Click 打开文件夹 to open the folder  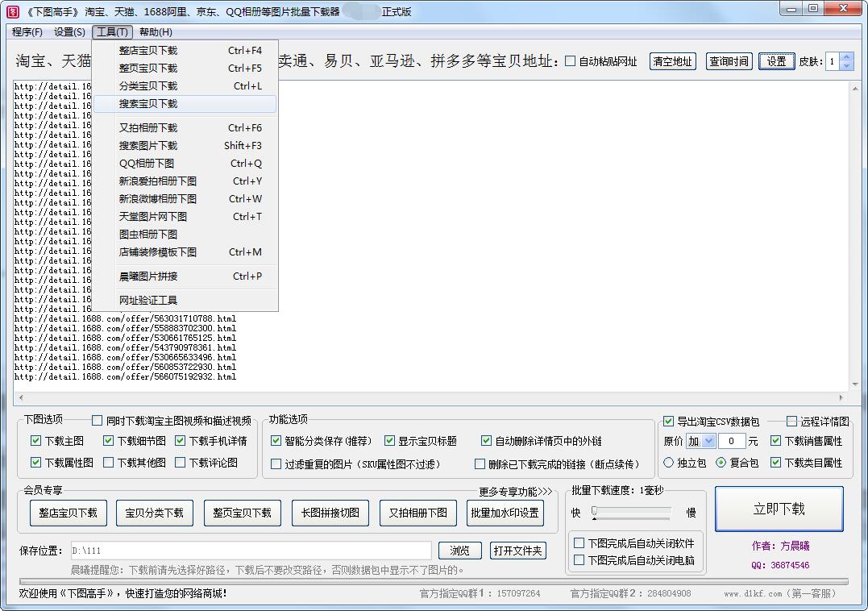[x=520, y=550]
